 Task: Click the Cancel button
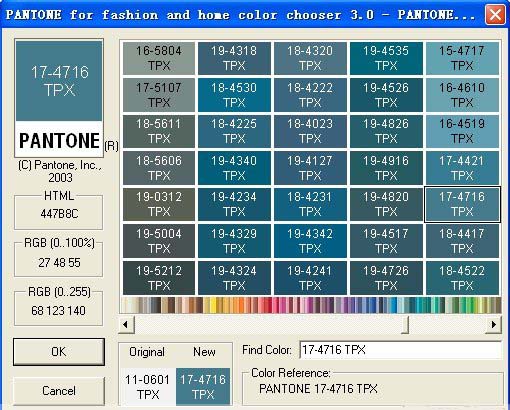point(59,391)
